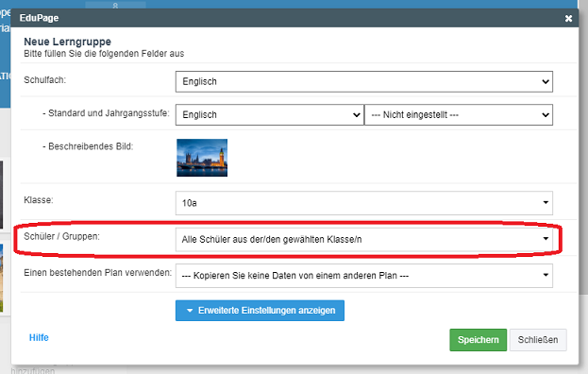Viewport: 588px width, 374px height.
Task: Open the Jahrgangsstufe dropdown 'Nicht eingestellt'
Action: pyautogui.click(x=459, y=115)
